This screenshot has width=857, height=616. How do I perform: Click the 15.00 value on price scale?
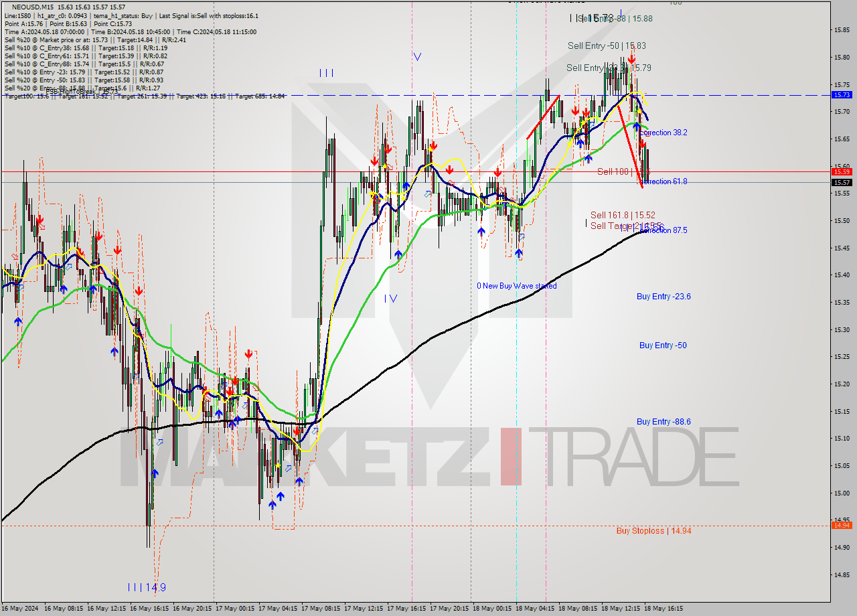click(841, 493)
